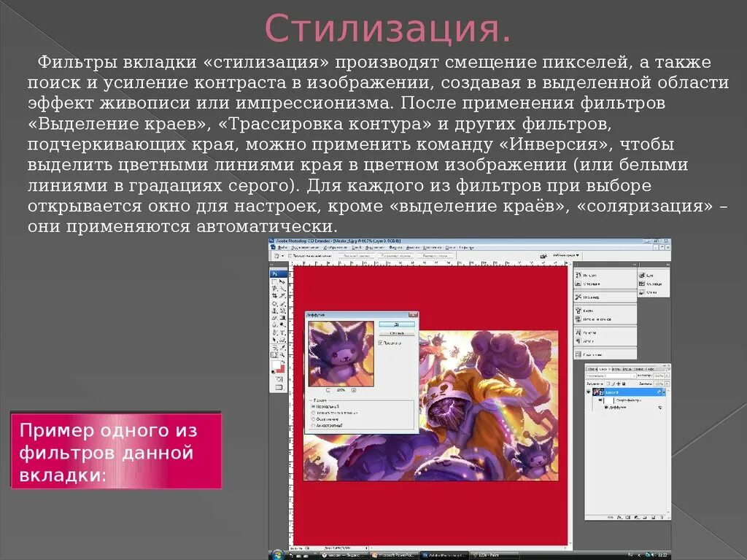
Task: Select the Type tool
Action: coord(282,332)
